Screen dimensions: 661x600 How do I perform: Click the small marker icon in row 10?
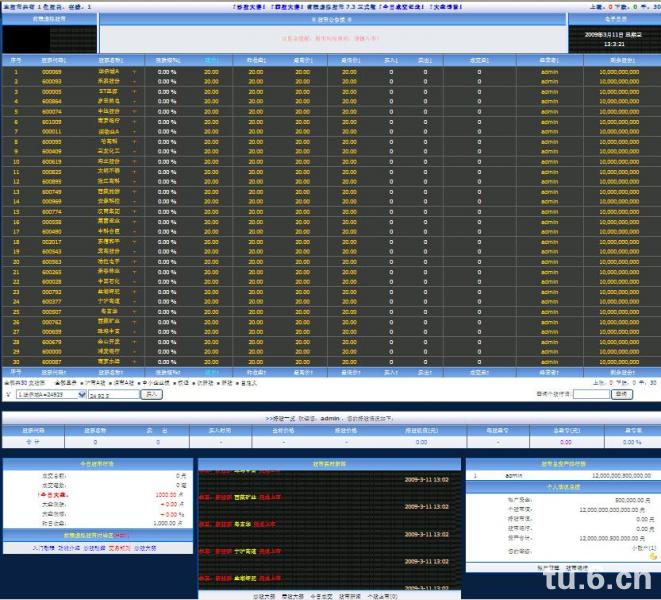tap(134, 162)
